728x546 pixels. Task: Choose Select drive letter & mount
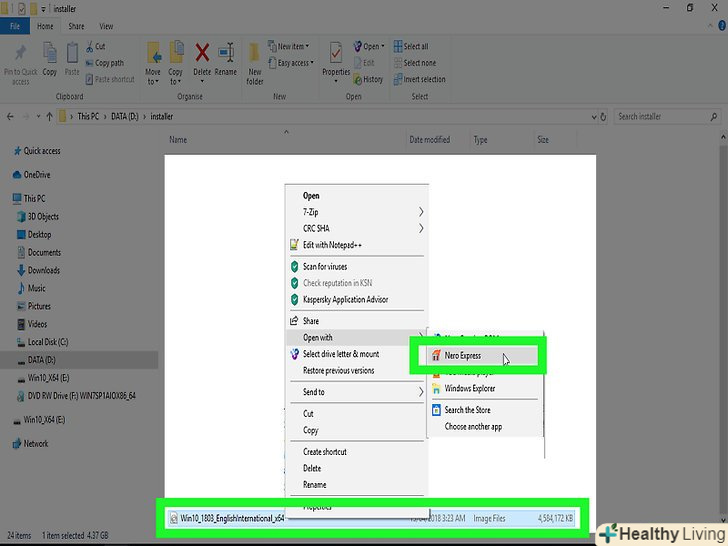pyautogui.click(x=356, y=354)
